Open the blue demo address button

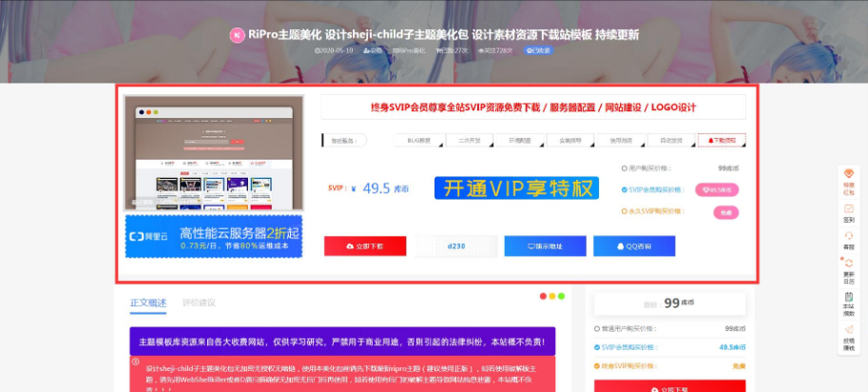click(546, 246)
